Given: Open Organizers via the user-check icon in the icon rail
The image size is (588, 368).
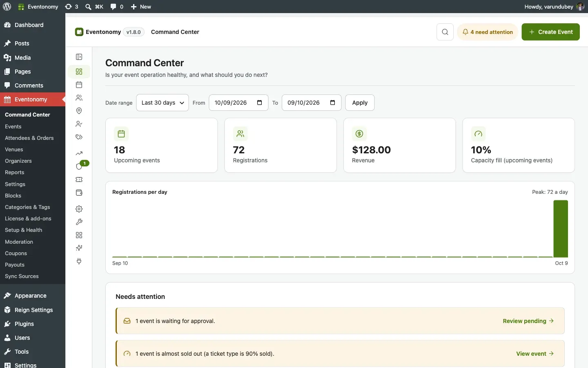Looking at the screenshot, I should coord(79,124).
